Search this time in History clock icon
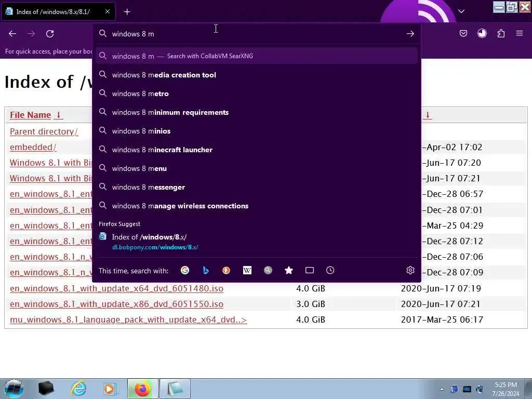This screenshot has height=399, width=532. pos(330,270)
